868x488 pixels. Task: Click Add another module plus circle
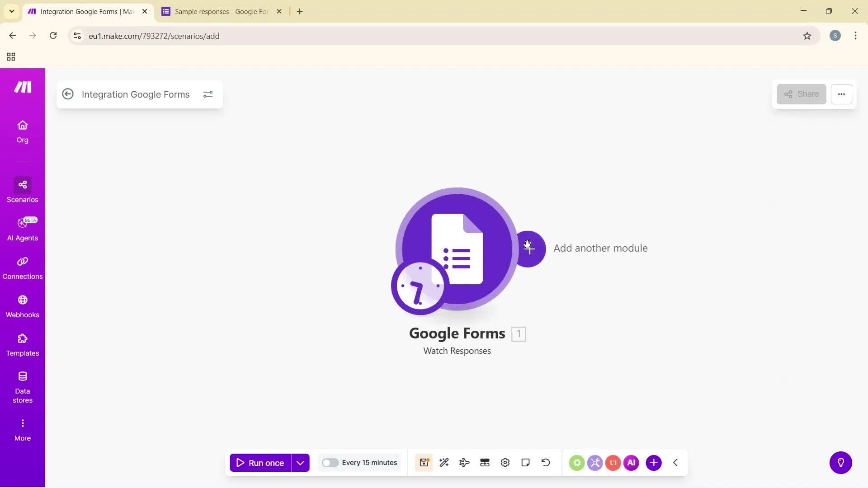pos(529,249)
